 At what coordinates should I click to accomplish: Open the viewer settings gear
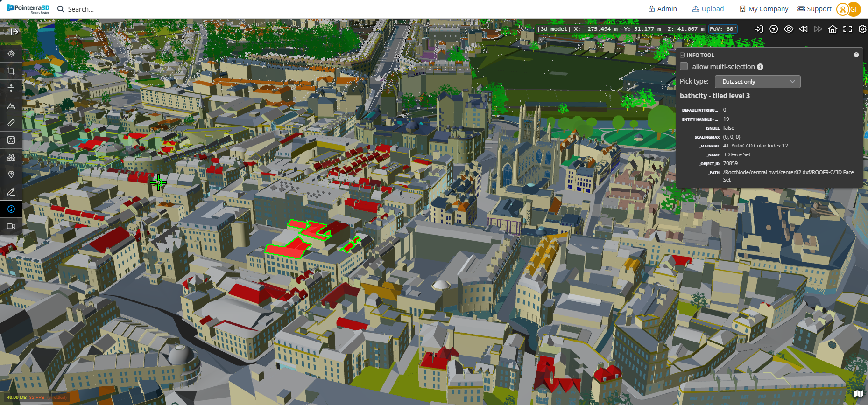[x=862, y=29]
